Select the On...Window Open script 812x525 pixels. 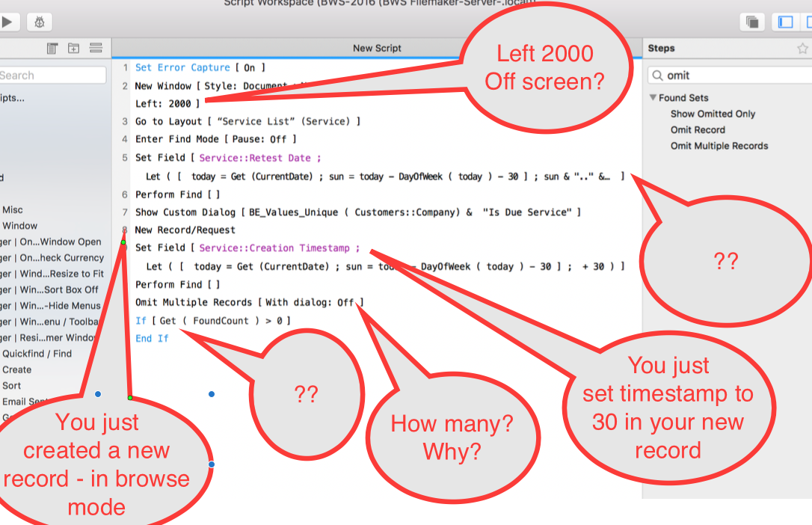(51, 242)
